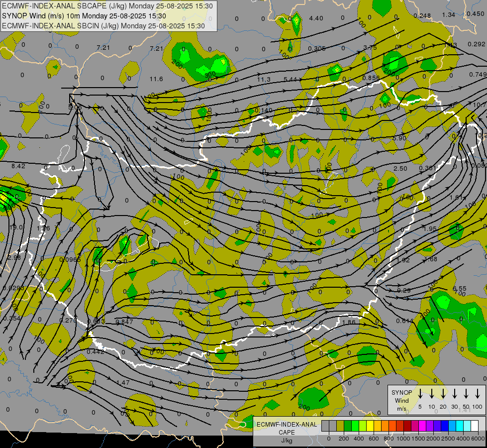Click the white swatch in the CAPE scale
Image resolution: width=487 pixels, height=448 pixels.
click(474, 426)
